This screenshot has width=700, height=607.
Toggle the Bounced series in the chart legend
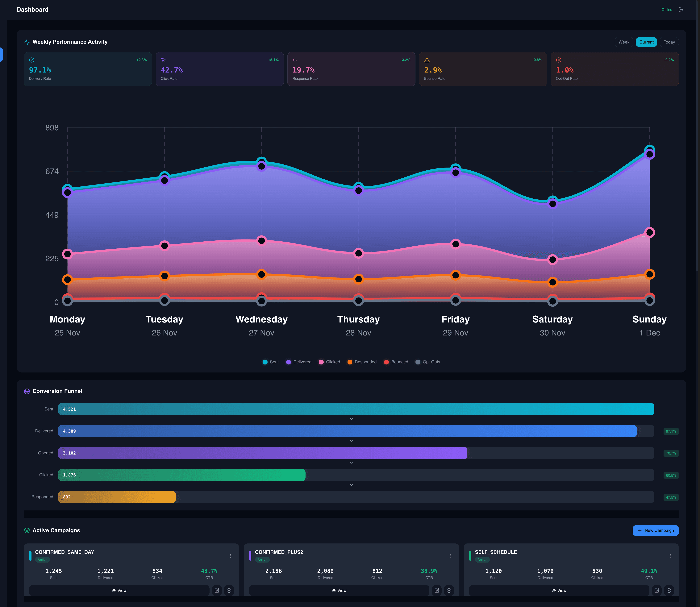pyautogui.click(x=396, y=362)
